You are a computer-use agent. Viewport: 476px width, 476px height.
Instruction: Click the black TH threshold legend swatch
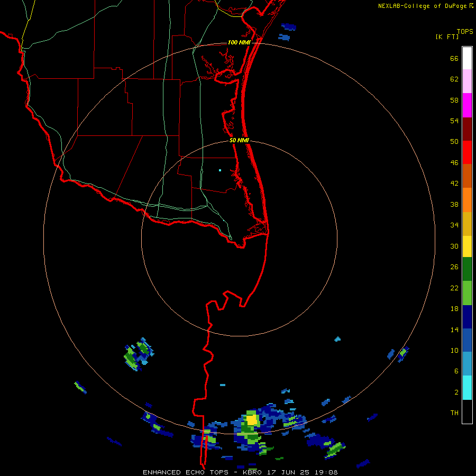click(x=467, y=411)
